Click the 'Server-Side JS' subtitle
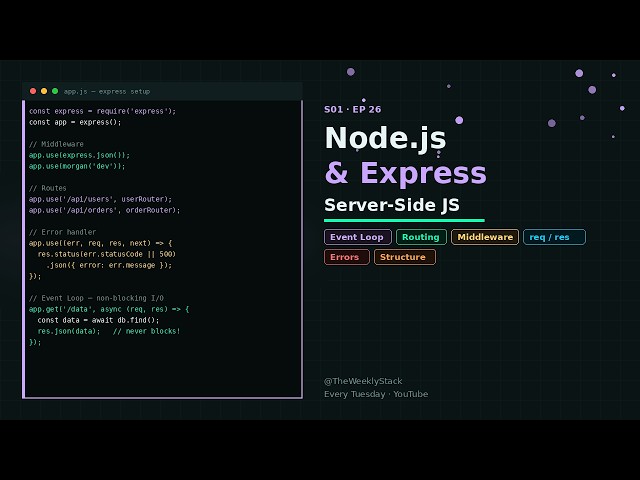640x480 pixels. click(392, 205)
